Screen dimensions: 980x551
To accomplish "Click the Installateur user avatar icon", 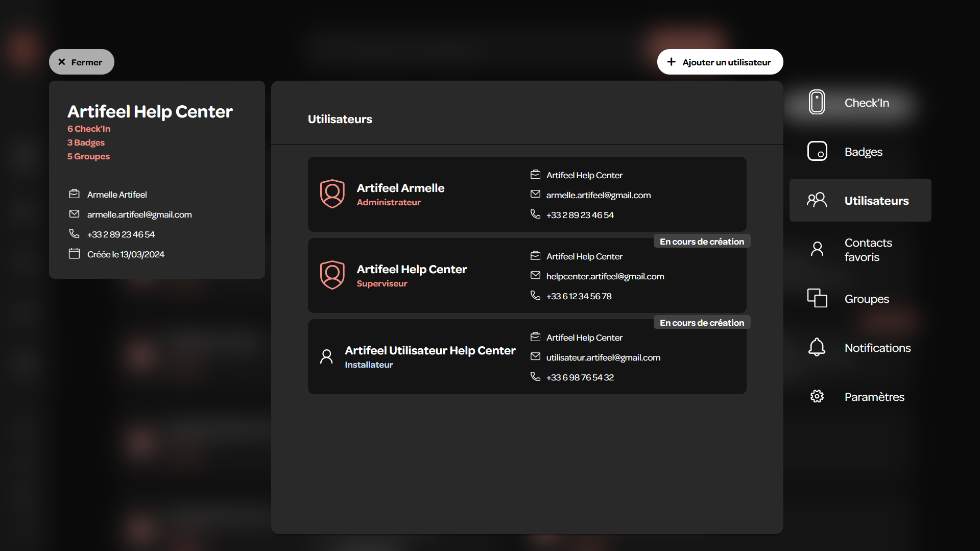I will point(326,356).
